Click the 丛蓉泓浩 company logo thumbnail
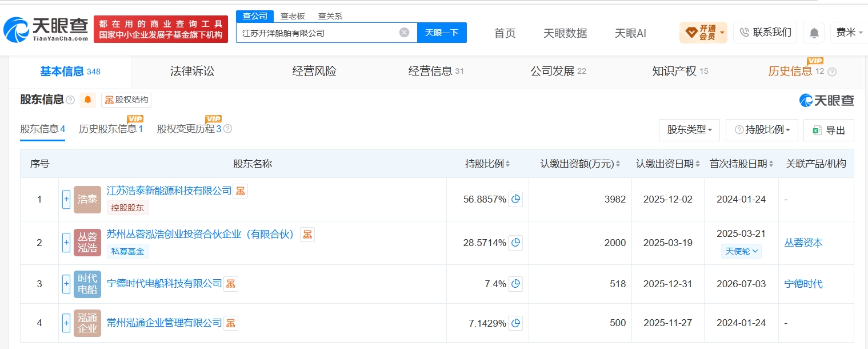Viewport: 868px width, 349px height. point(87,243)
